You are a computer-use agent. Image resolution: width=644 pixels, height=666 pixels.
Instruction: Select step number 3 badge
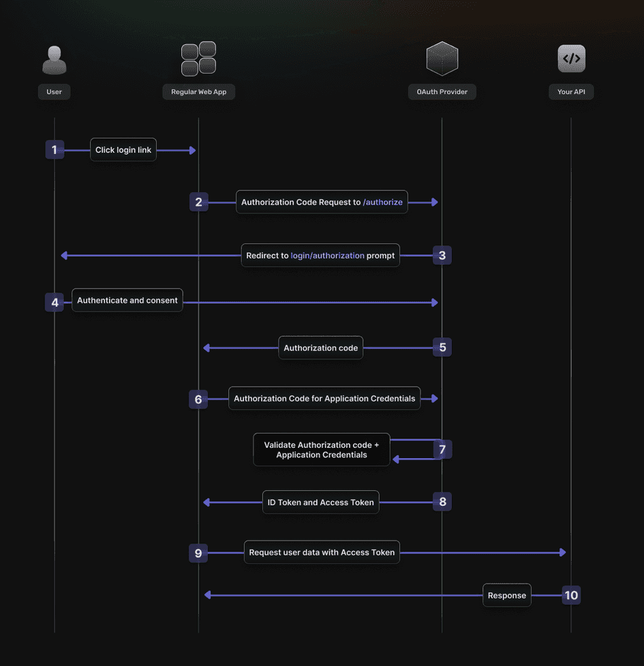click(442, 256)
